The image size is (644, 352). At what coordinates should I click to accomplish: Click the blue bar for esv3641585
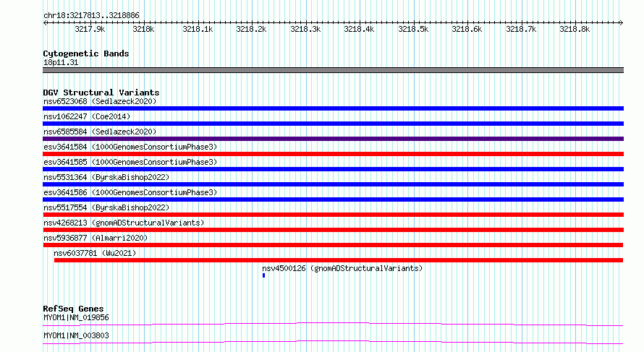pos(333,169)
